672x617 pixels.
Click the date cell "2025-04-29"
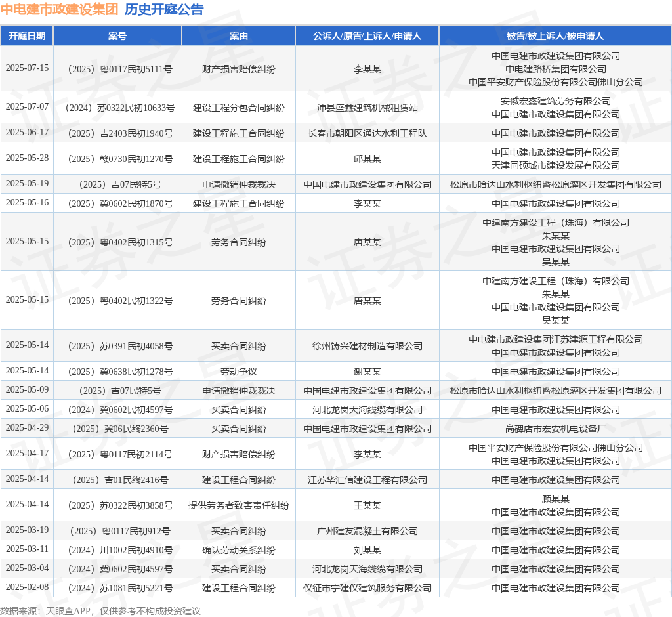click(27, 428)
